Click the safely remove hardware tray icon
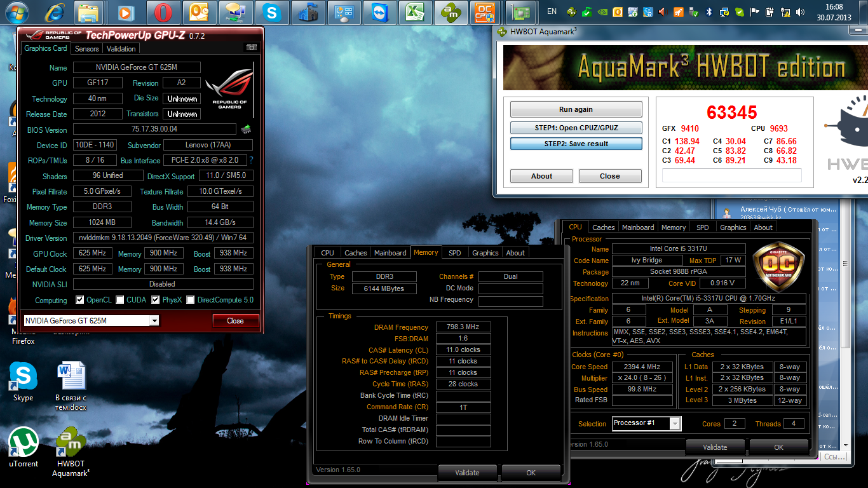Viewport: 868px width, 488px height. 694,11
